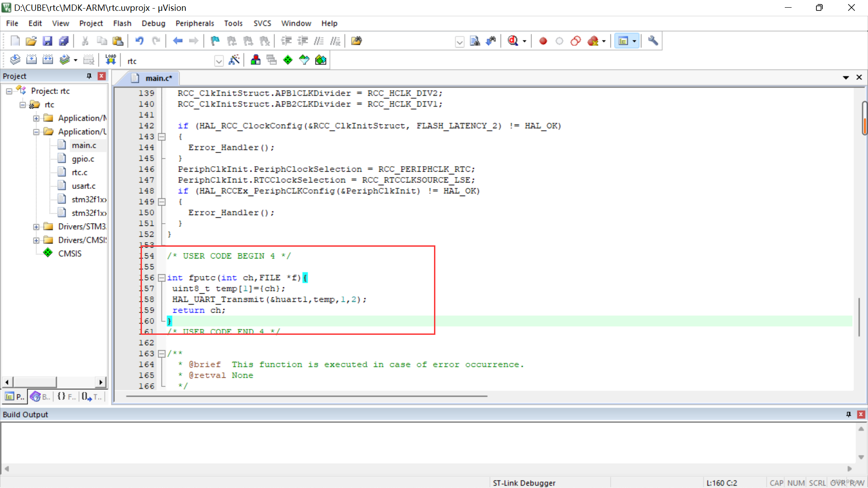Close the Project panel
This screenshot has width=868, height=488.
click(102, 76)
